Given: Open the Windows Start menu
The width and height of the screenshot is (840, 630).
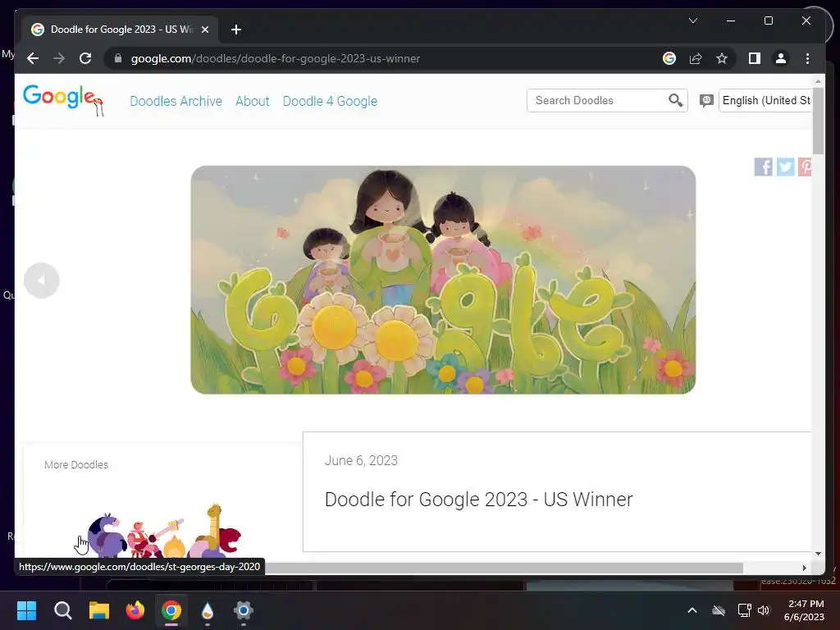Looking at the screenshot, I should pyautogui.click(x=26, y=610).
